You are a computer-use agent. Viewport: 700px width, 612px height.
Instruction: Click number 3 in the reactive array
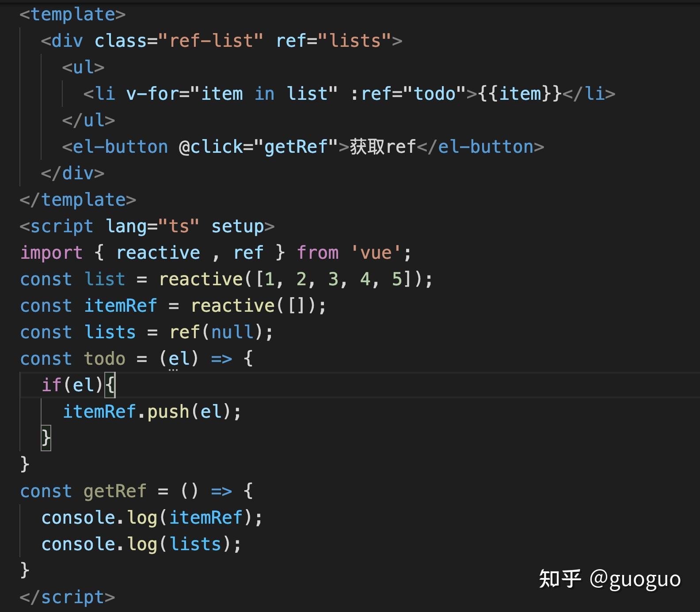(333, 280)
